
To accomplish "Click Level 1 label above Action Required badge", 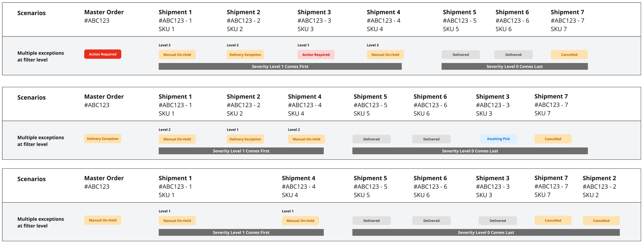I will point(303,45).
